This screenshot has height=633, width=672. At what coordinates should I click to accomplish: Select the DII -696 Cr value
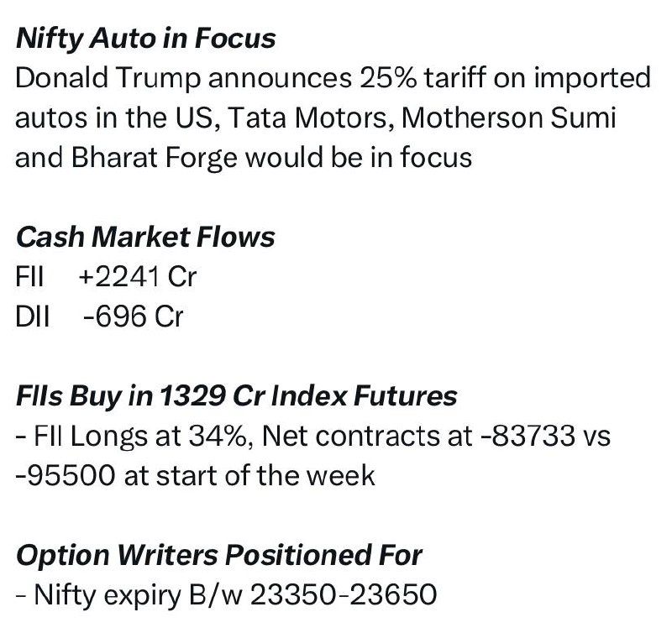point(134,316)
